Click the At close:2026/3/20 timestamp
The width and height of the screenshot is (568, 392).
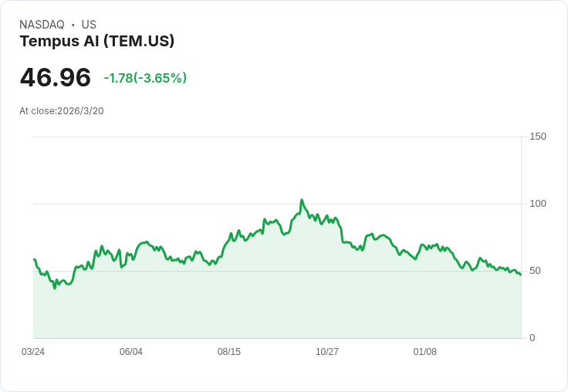pos(62,111)
